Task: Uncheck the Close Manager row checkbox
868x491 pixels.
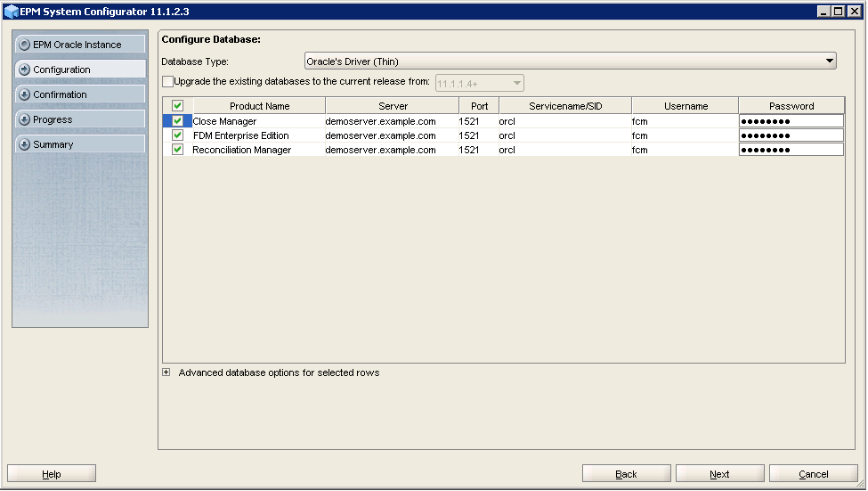Action: (x=177, y=121)
